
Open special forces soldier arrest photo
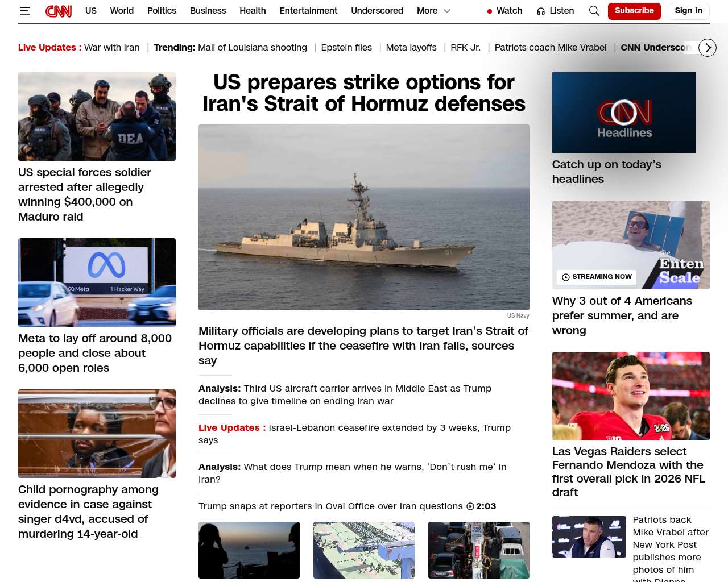[x=97, y=117]
